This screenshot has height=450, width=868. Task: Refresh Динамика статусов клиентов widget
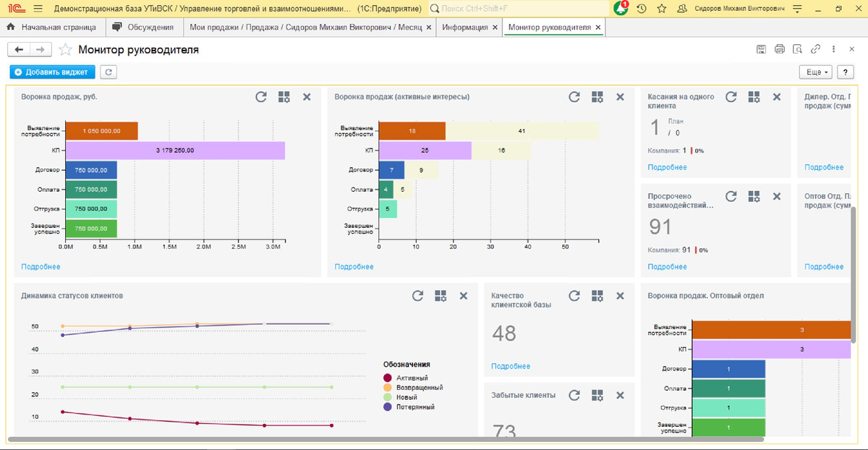[x=417, y=296]
